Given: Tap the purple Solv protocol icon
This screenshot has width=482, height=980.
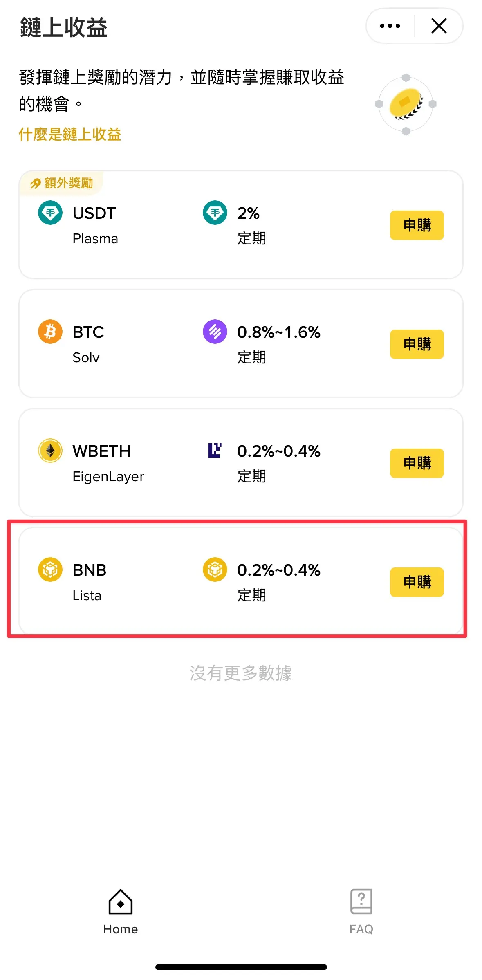Looking at the screenshot, I should pos(215,332).
